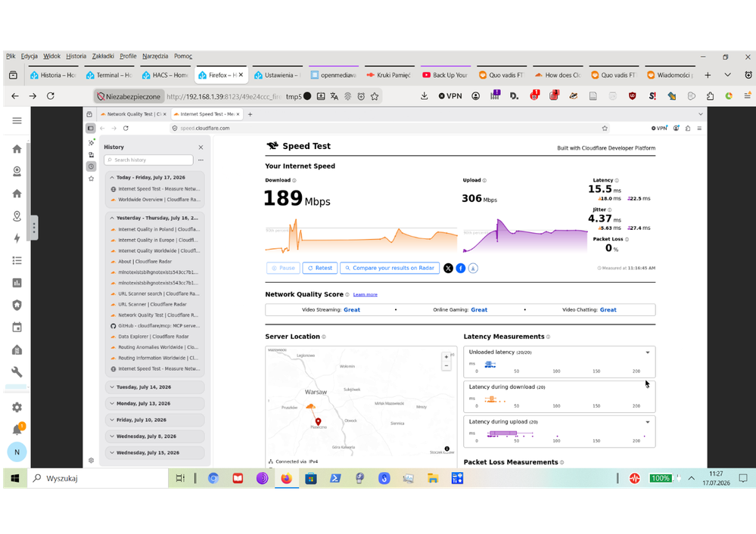
Task: Open the VPN button in outer toolbar
Action: (x=450, y=96)
